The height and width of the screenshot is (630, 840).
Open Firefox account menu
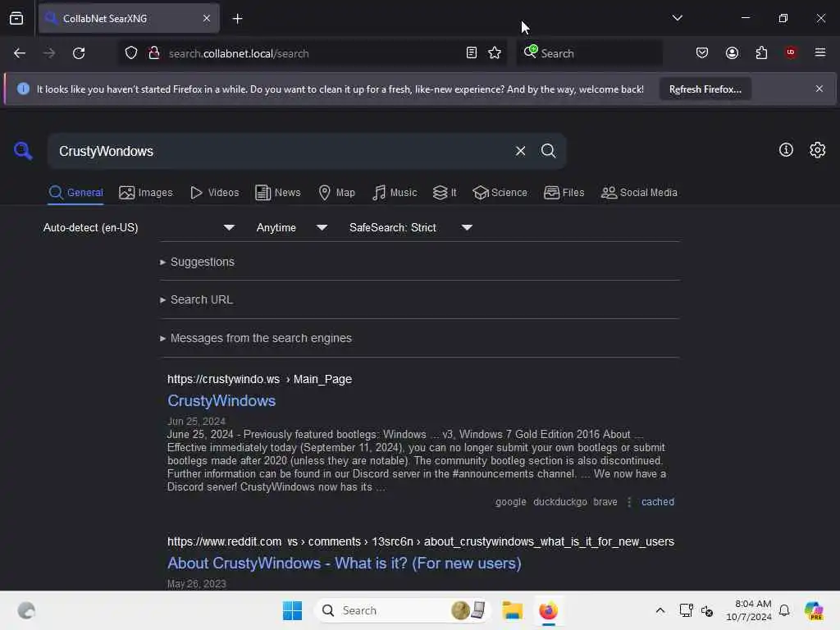(732, 53)
